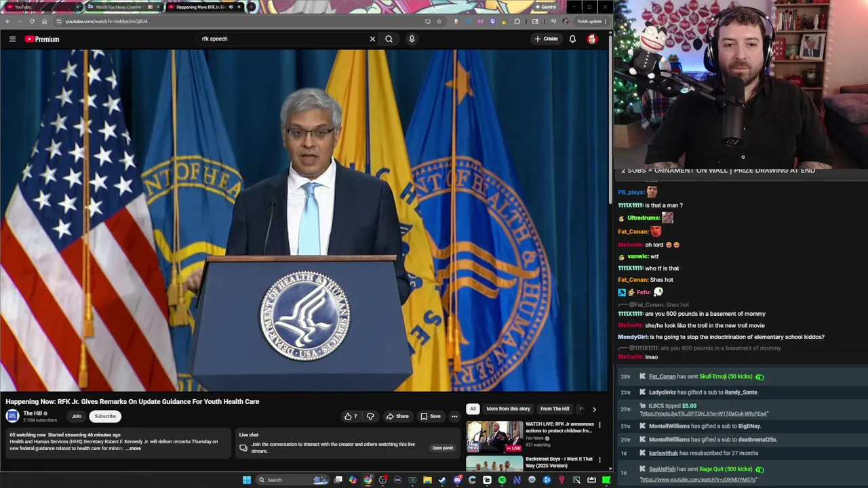
Task: Show more chips with the right chevron
Action: click(594, 409)
